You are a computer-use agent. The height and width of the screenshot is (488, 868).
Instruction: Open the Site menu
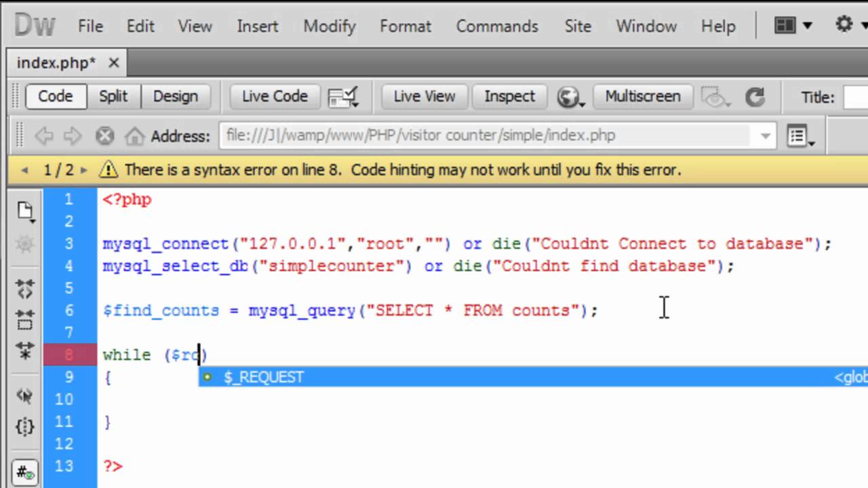click(x=577, y=26)
